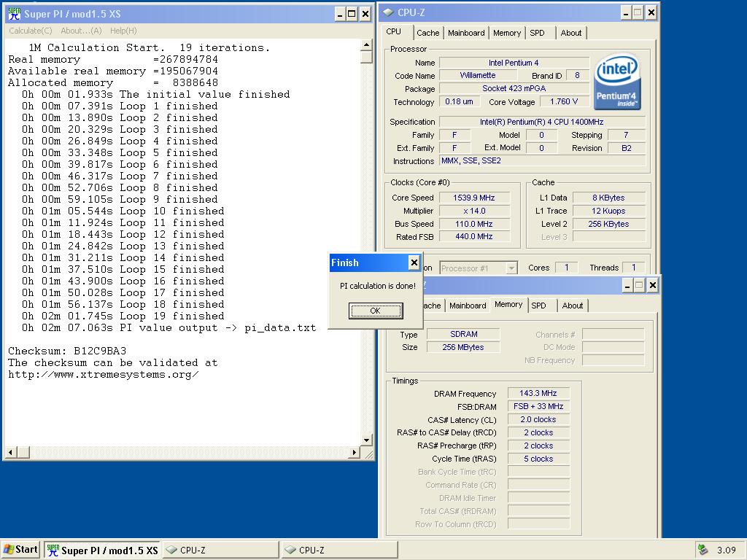Open About tab in lower CPU-Z window

(572, 306)
